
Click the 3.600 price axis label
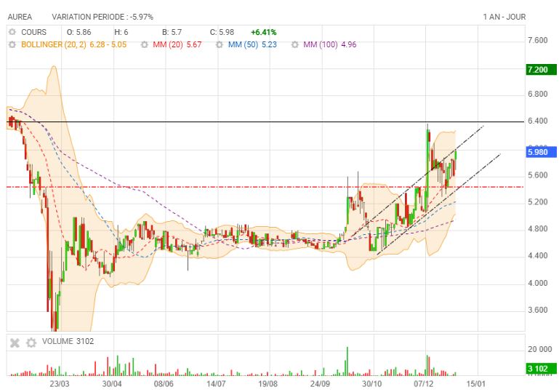point(538,310)
